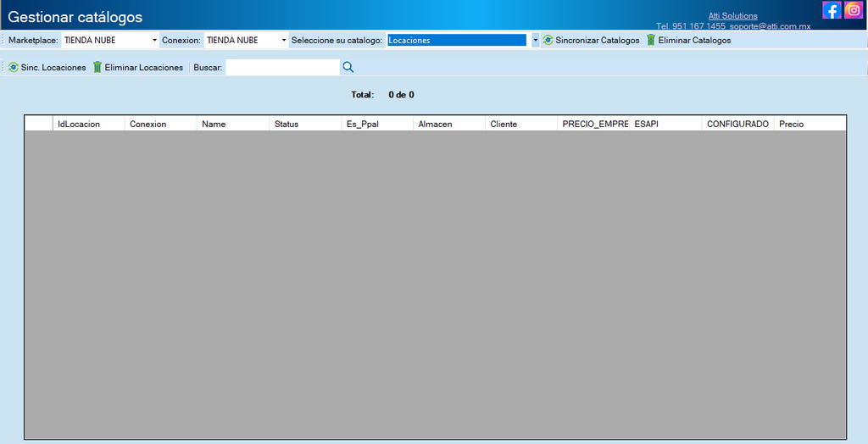
Task: Click the 'Buscar:' label
Action: (209, 68)
